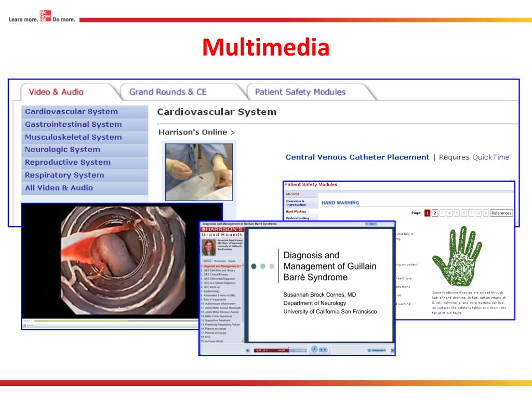Go to Hand Washing page 3
The image size is (532, 399).
coord(442,213)
